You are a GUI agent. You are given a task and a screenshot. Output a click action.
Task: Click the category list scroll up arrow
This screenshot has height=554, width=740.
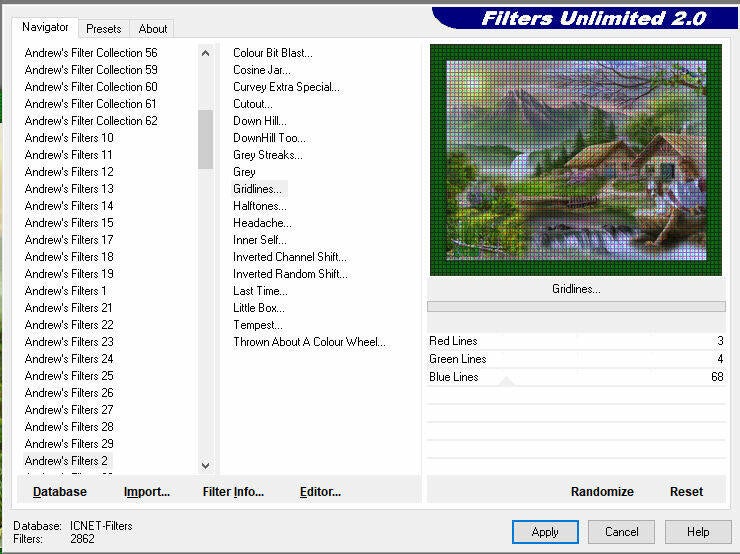coord(205,53)
